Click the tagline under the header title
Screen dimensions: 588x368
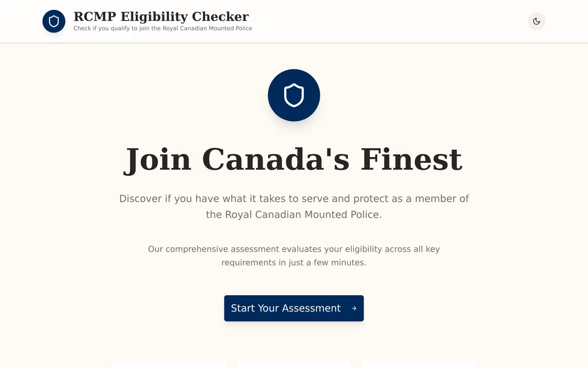coord(163,28)
